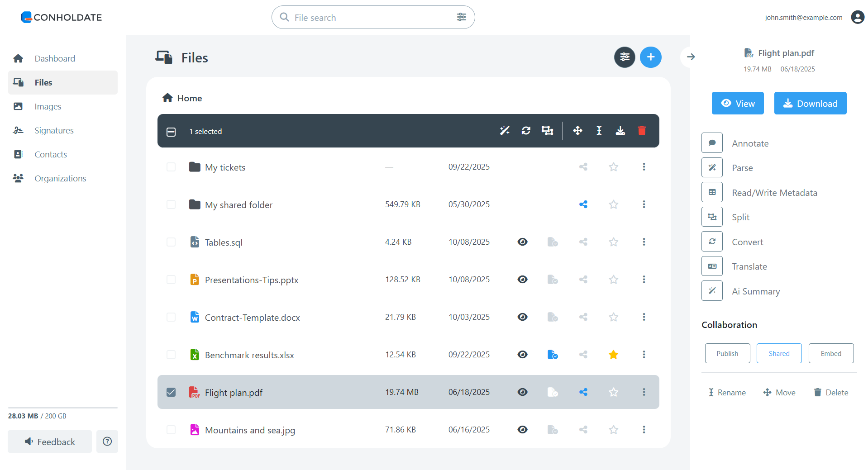
Task: Click the convert icon in selection toolbar
Action: coord(525,131)
